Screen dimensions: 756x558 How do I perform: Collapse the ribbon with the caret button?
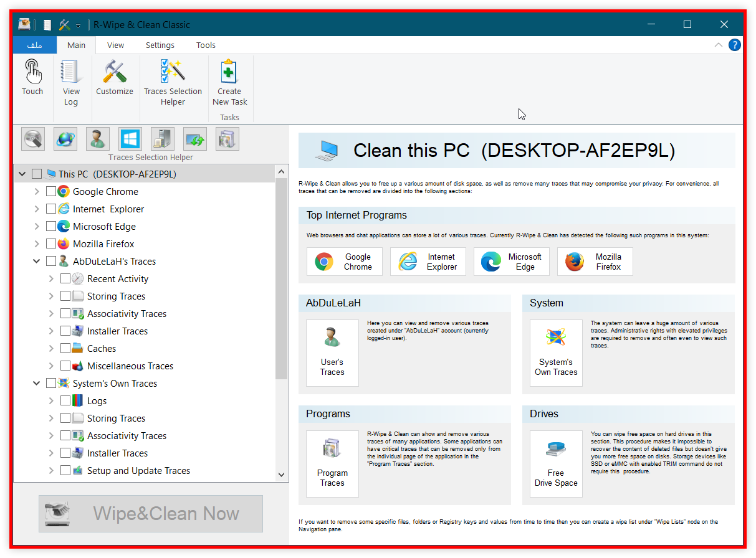point(719,45)
